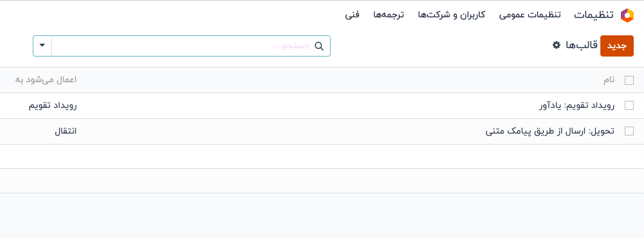Open the کاربران و شرکت‌ها menu
This screenshot has height=239, width=644.
451,15
